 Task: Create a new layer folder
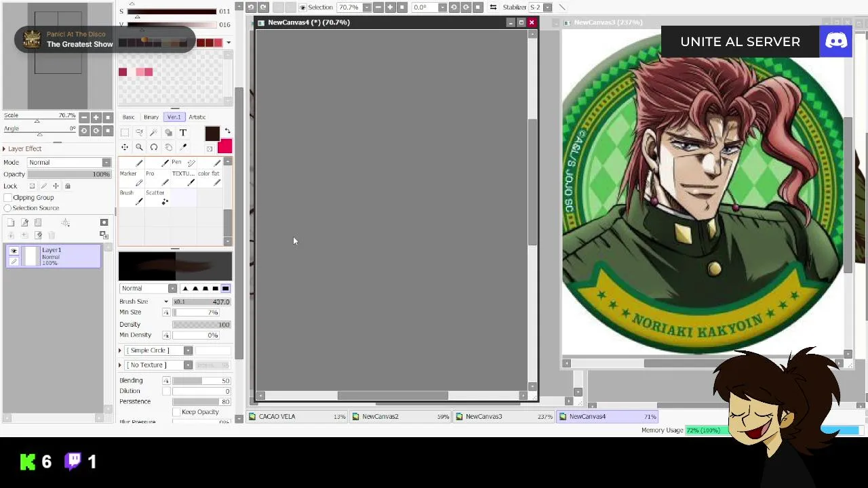click(x=38, y=222)
